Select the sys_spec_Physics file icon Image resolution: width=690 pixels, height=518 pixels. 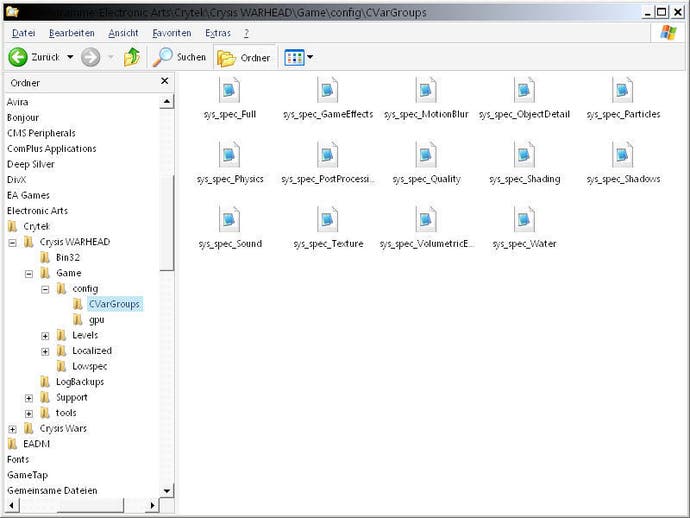click(x=229, y=154)
